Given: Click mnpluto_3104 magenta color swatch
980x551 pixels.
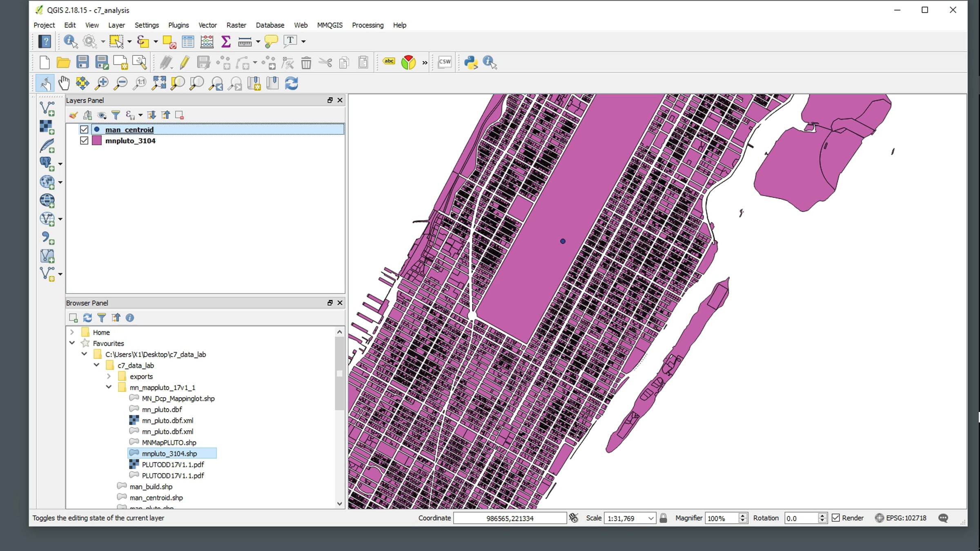Looking at the screenshot, I should 97,140.
